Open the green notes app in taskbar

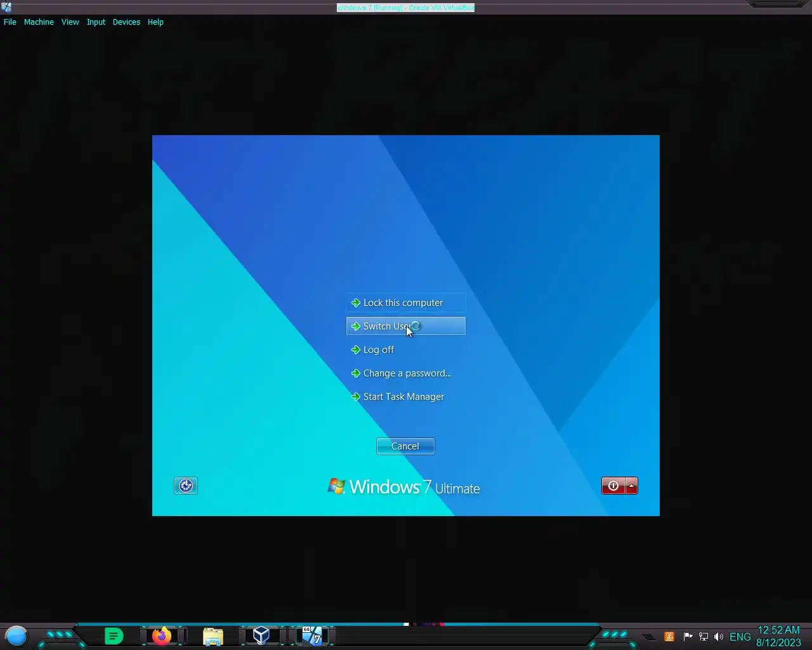[x=114, y=635]
